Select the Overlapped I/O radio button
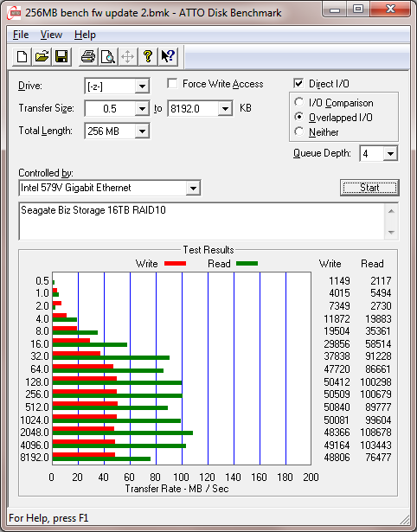This screenshot has height=532, width=417. [x=299, y=117]
